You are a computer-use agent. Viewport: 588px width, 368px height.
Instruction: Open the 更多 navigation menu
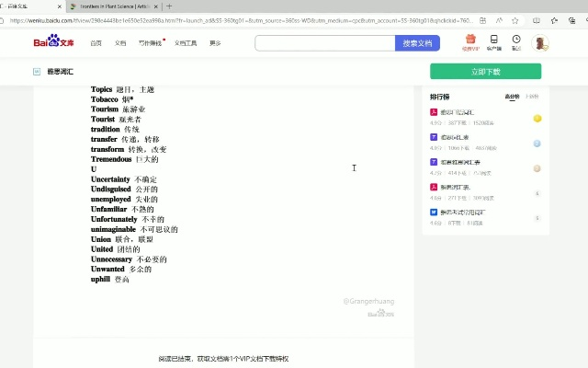[x=215, y=43]
